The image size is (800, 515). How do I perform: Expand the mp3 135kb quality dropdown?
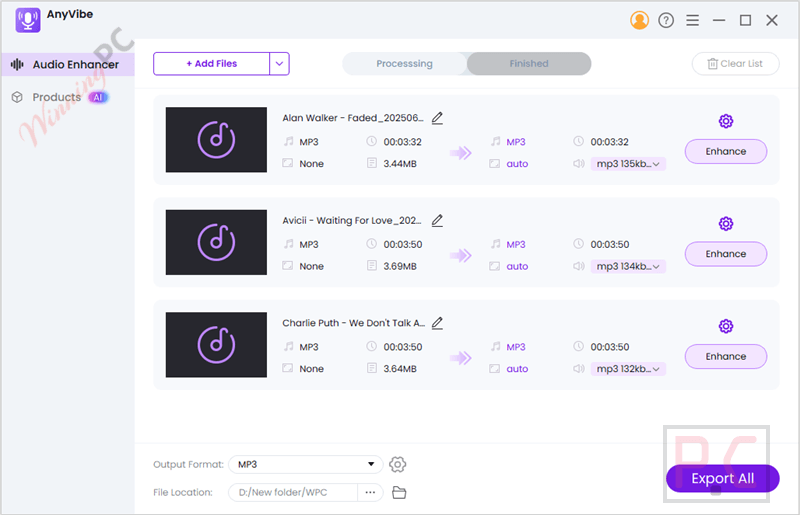(628, 164)
